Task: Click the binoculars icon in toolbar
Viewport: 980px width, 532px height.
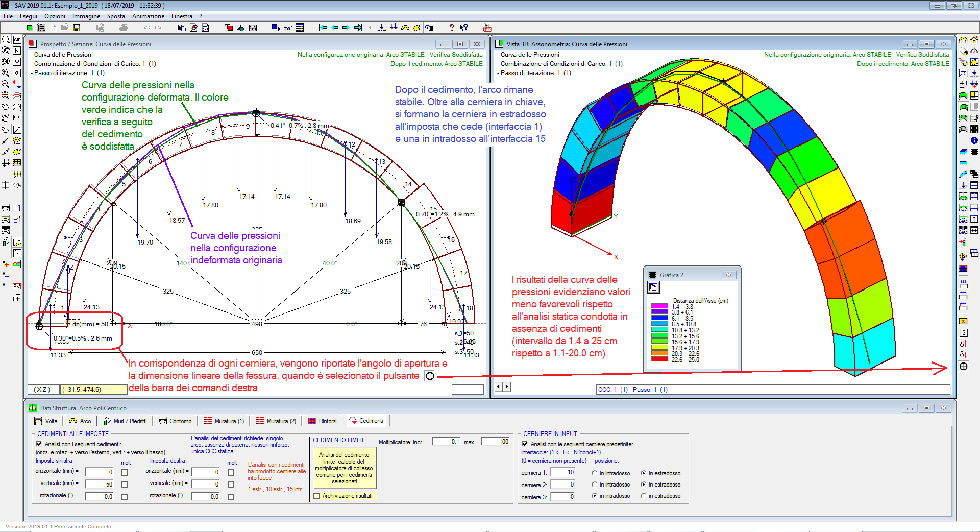Action: 288,28
